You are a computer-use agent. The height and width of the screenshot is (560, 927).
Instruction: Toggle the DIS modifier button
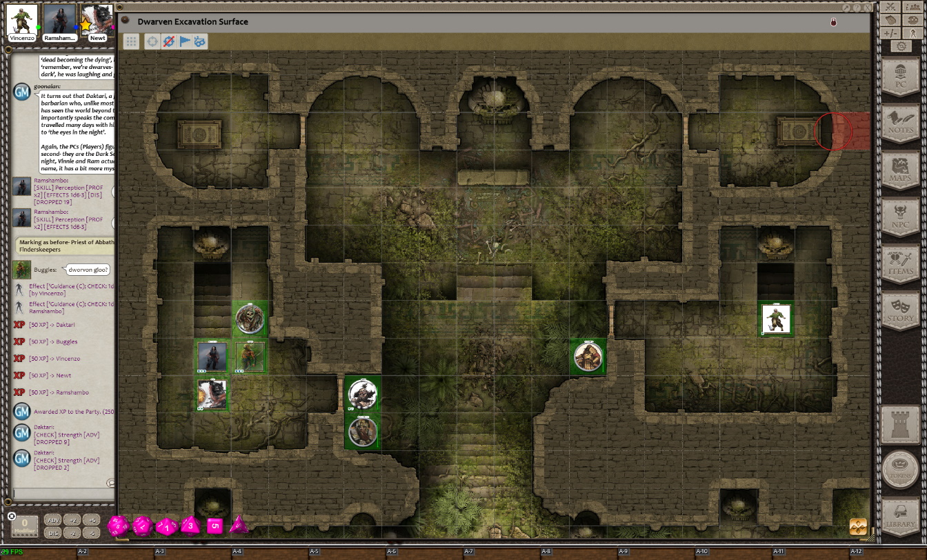[52, 533]
